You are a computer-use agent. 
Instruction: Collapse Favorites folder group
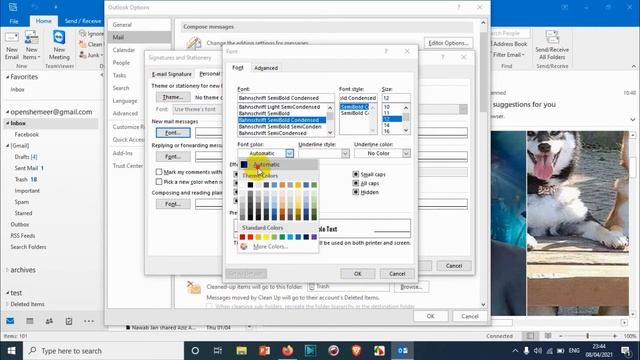pyautogui.click(x=7, y=77)
